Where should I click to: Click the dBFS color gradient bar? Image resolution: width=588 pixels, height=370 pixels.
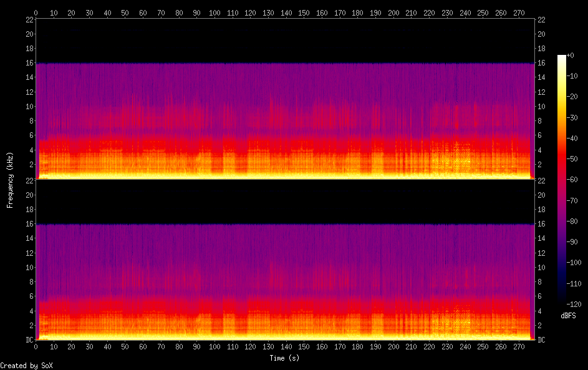click(x=561, y=179)
